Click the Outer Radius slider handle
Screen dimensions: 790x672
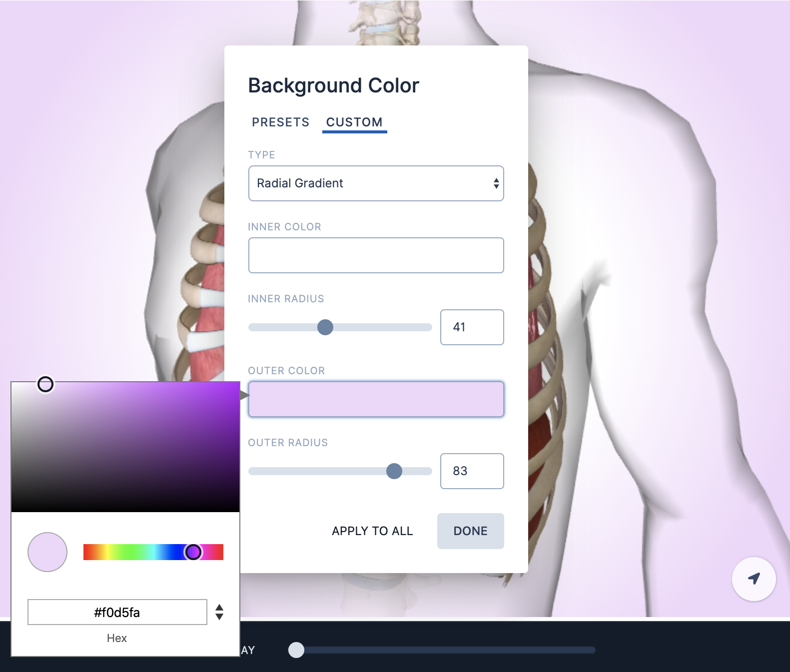point(394,471)
